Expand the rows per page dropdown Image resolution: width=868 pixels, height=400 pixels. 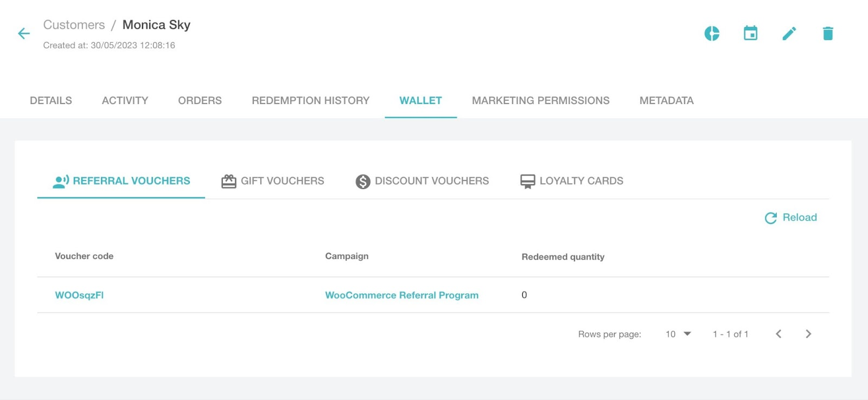678,334
